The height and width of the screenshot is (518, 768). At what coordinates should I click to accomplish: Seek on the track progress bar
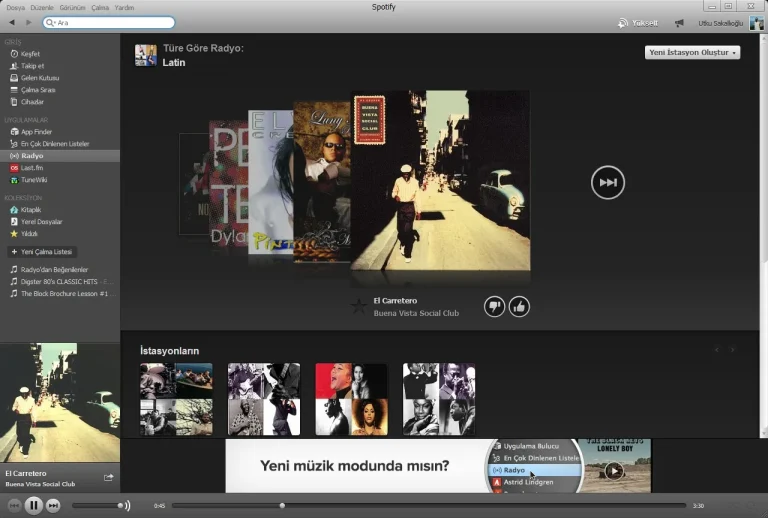[429, 505]
